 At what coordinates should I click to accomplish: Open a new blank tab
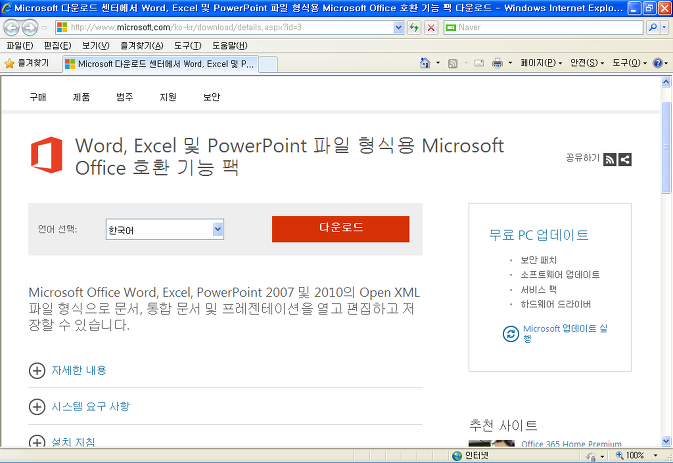point(268,64)
